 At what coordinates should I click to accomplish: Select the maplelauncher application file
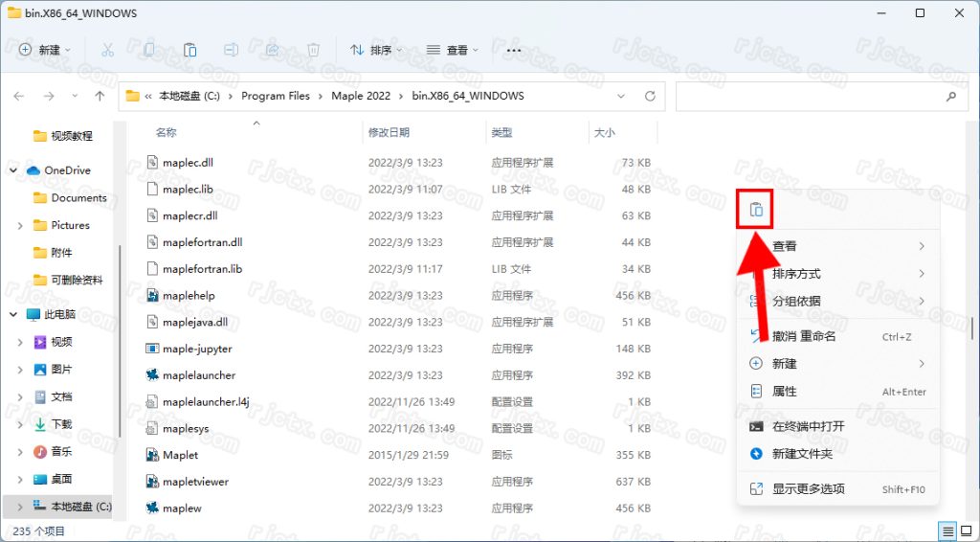[198, 375]
